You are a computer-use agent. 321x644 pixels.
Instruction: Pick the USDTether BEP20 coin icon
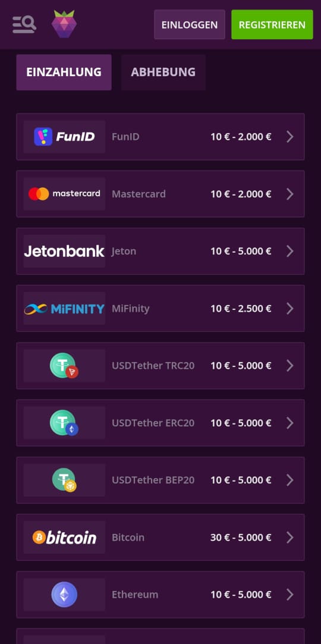[64, 480]
